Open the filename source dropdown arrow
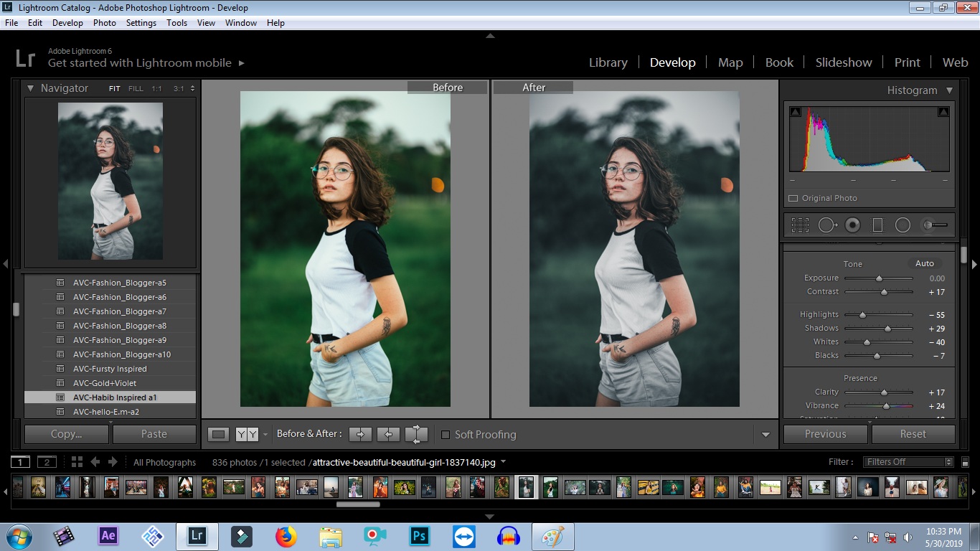Viewport: 980px width, 551px height. point(503,462)
